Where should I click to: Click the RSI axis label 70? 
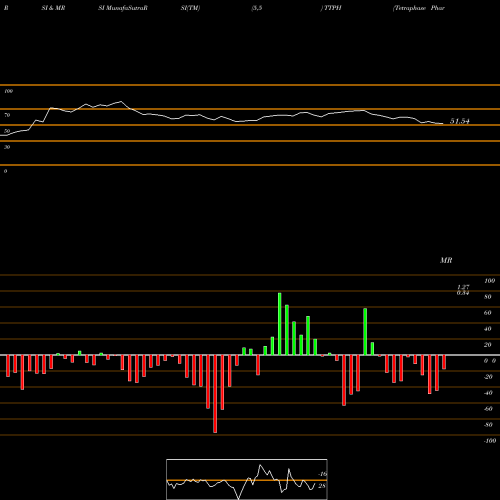click(7, 115)
